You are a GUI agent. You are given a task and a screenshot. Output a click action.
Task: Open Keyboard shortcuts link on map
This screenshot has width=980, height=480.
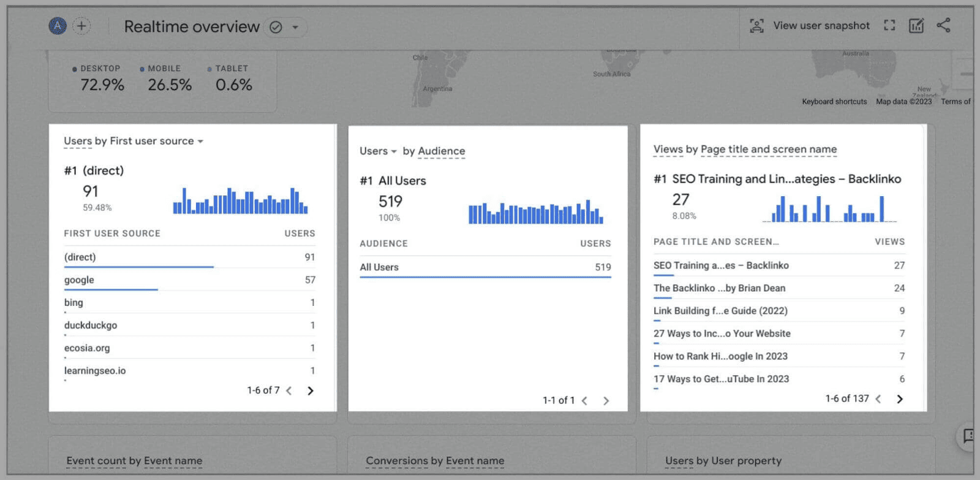click(834, 102)
